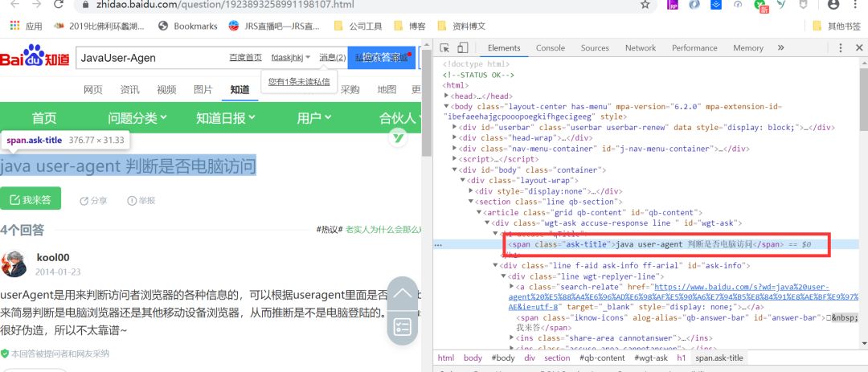Expand the div id userbar node
The width and height of the screenshot is (868, 372).
454,127
